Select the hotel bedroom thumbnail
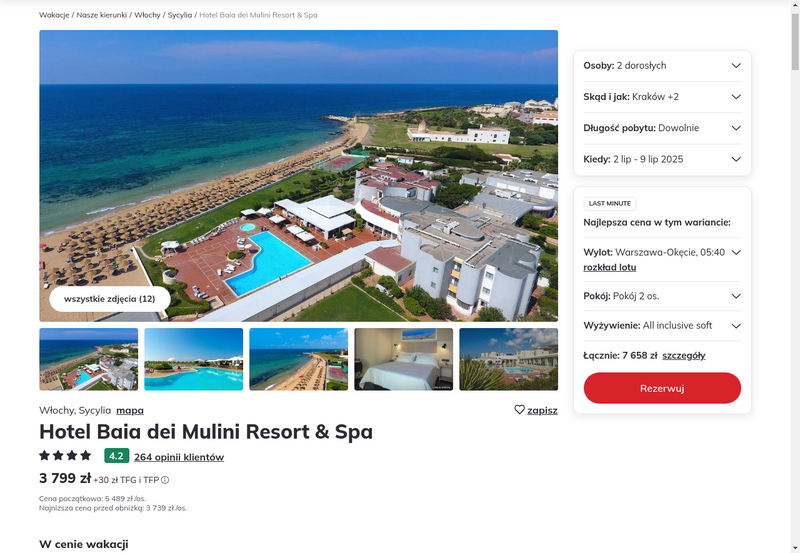 point(404,359)
